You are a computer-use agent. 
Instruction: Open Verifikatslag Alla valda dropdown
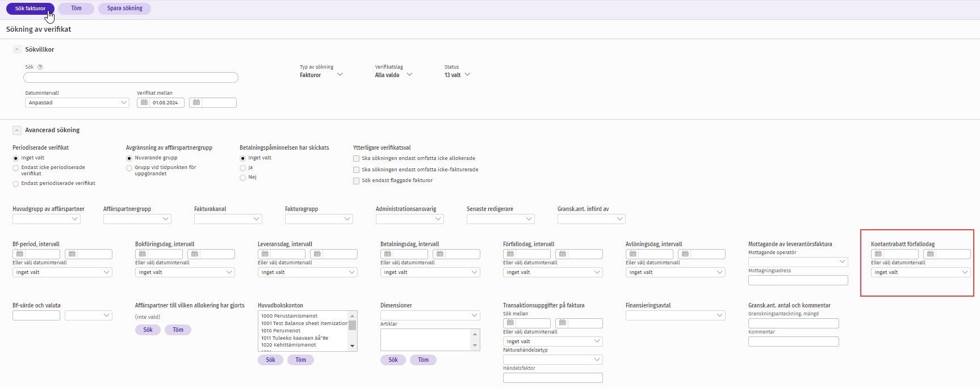click(x=393, y=75)
